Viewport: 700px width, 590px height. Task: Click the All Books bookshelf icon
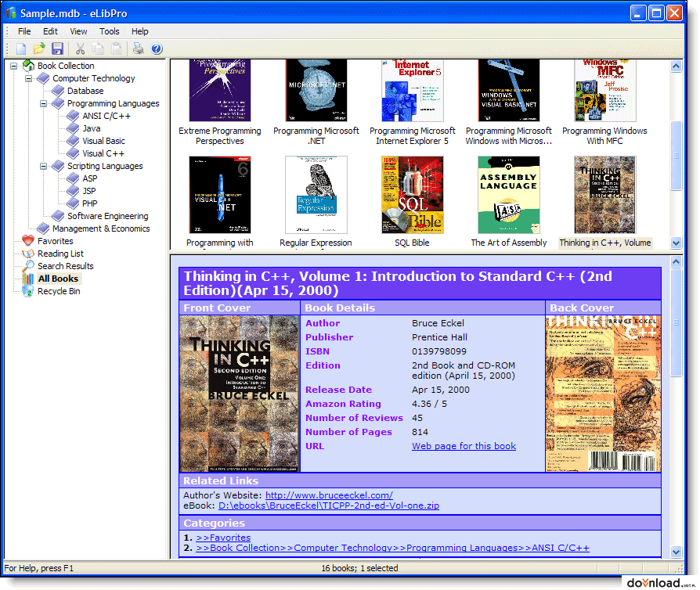point(28,279)
